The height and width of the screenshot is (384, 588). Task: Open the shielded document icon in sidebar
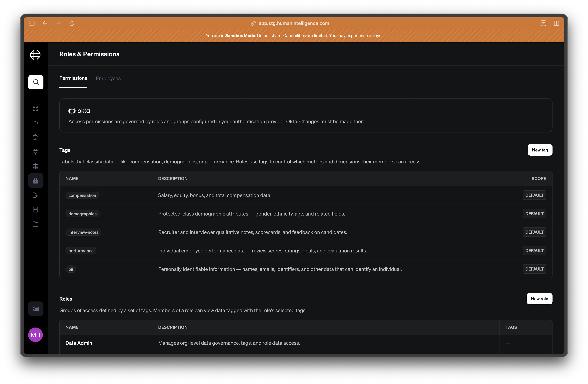(36, 195)
